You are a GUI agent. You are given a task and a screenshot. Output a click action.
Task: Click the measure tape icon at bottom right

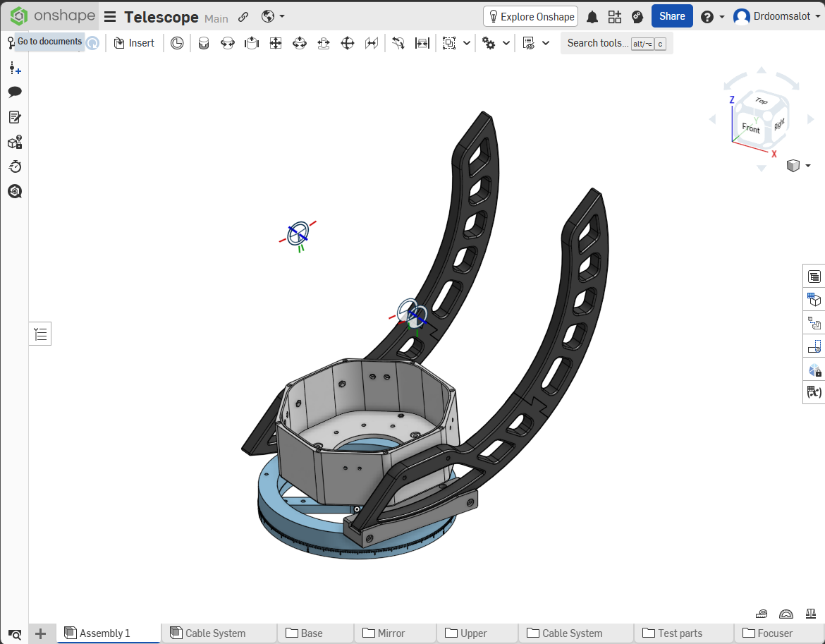(762, 614)
